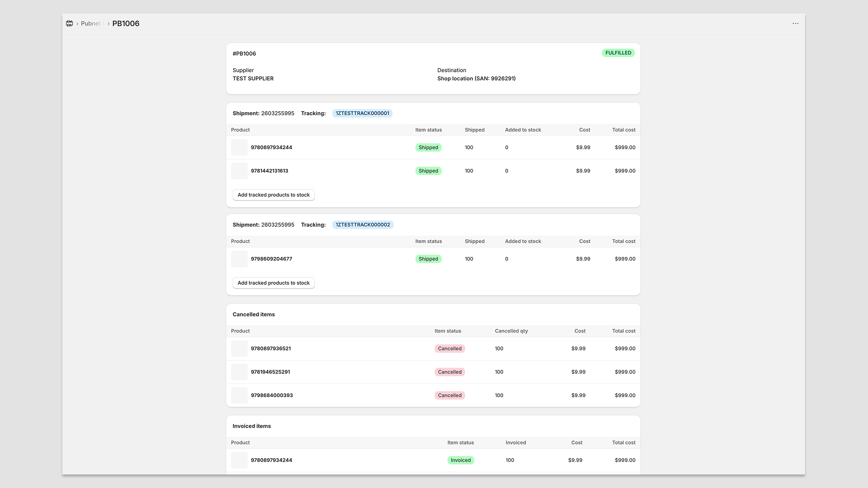Viewport: 868px width, 488px height.
Task: Go to Pubnet in the breadcrumb
Action: click(x=91, y=23)
